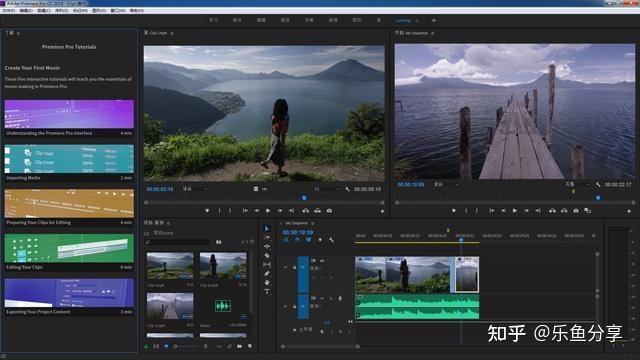Select the Razor tool

[267, 256]
